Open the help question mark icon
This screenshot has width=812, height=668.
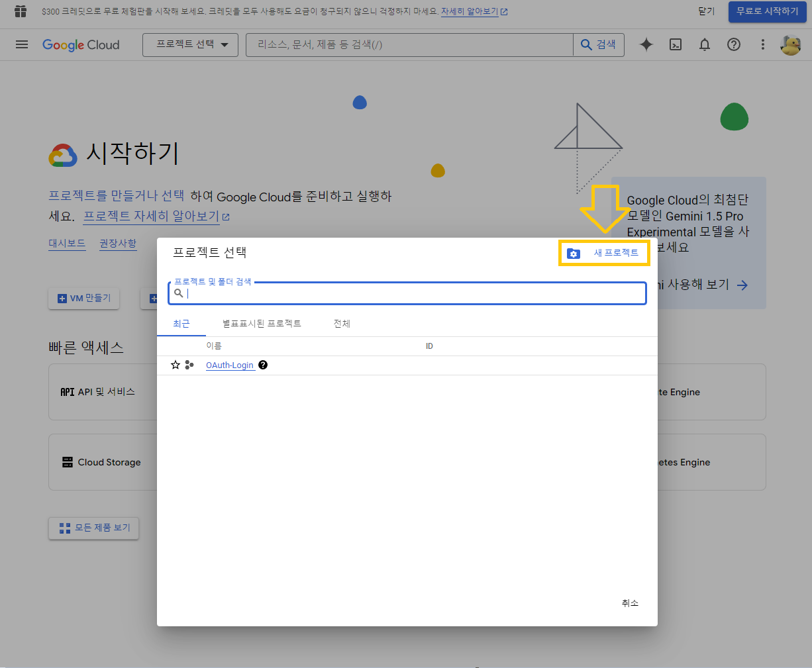click(x=734, y=44)
